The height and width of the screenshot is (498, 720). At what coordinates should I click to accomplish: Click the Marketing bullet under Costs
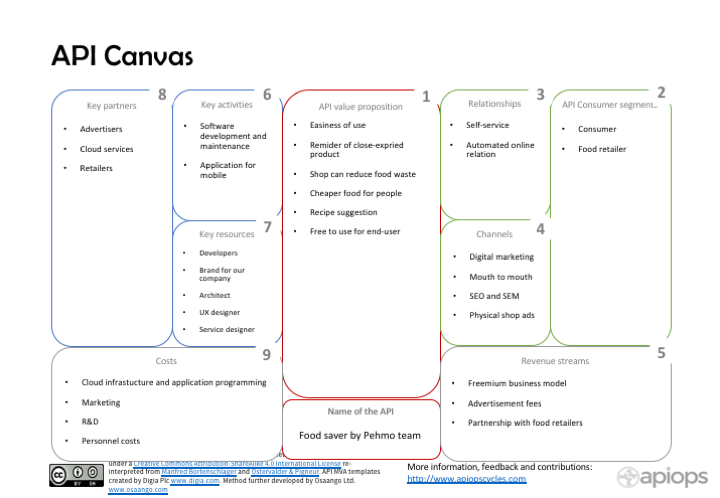coord(101,403)
